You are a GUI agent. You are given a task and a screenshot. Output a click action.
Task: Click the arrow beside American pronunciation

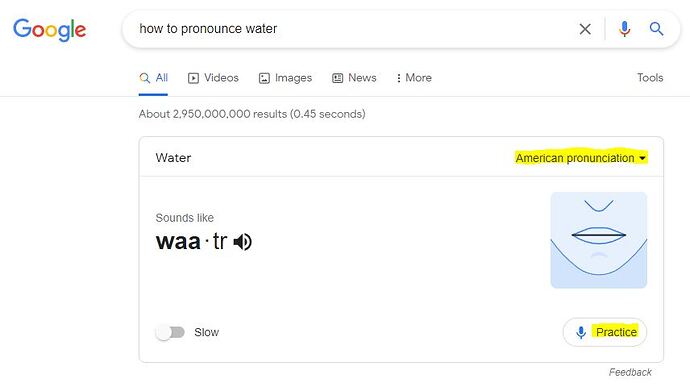click(642, 158)
